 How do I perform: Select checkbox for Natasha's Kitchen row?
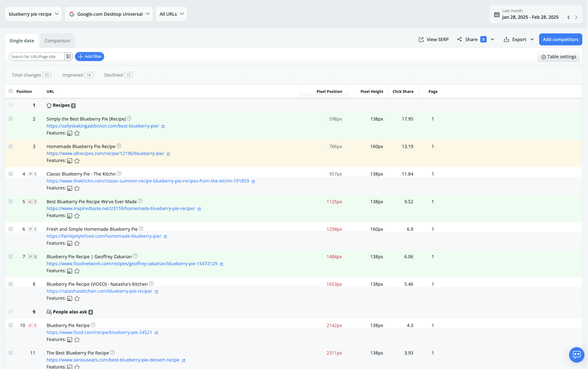[x=11, y=284]
